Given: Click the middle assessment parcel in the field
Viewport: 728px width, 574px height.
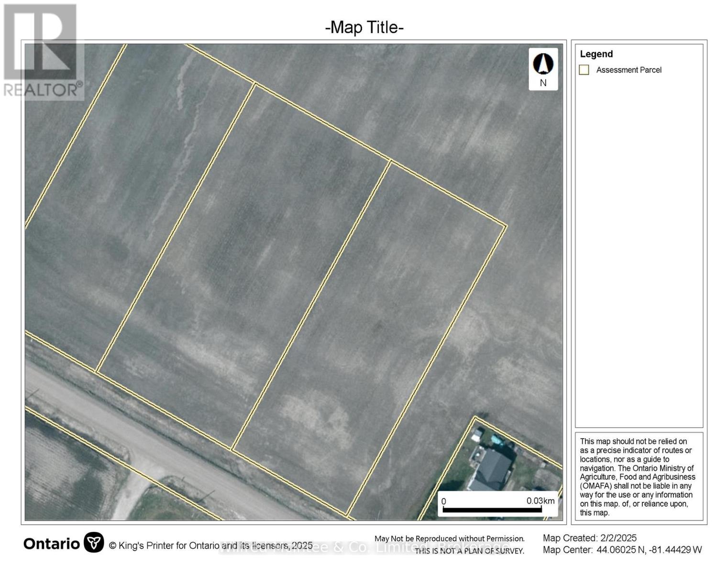Looking at the screenshot, I should click(244, 263).
